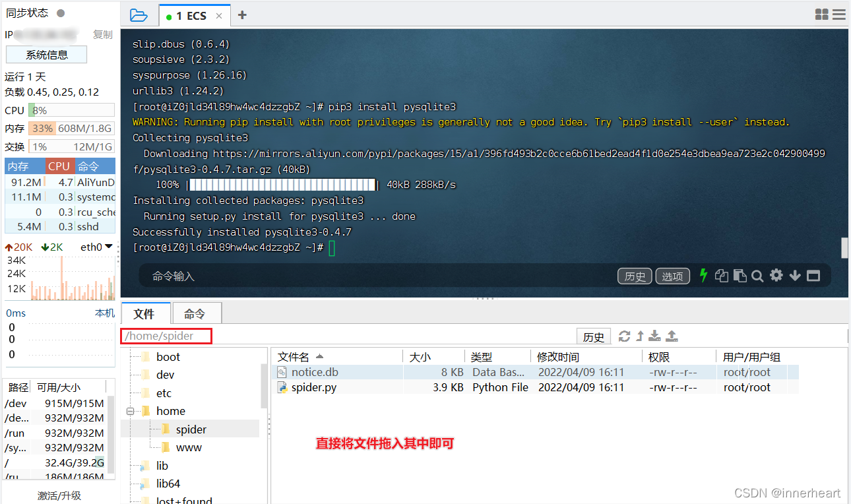Viewport: 851px width, 504px height.
Task: Sort files by 类型 column header
Action: point(498,357)
